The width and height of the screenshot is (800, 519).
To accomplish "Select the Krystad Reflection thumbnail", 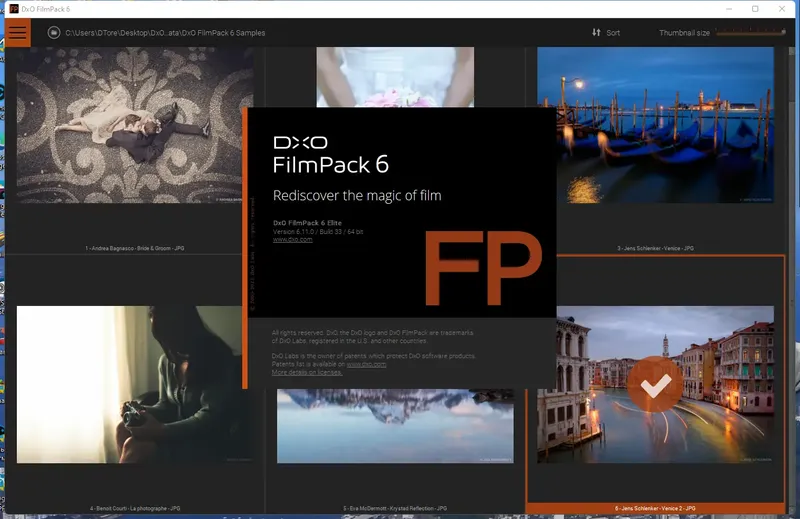I will pos(395,426).
